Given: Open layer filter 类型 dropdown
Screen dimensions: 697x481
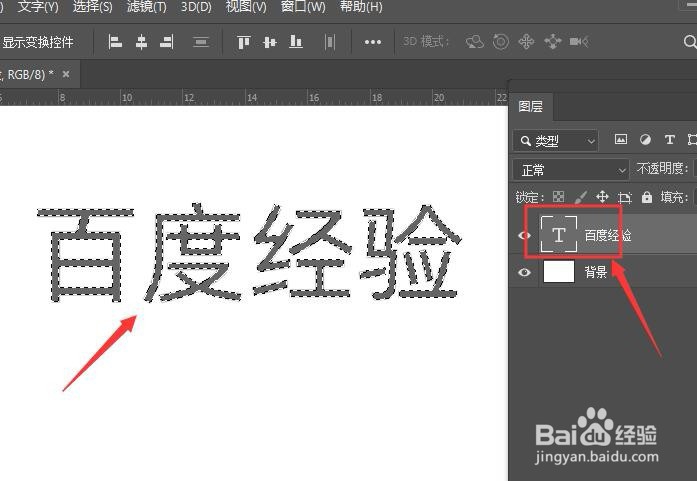Looking at the screenshot, I should (x=556, y=141).
